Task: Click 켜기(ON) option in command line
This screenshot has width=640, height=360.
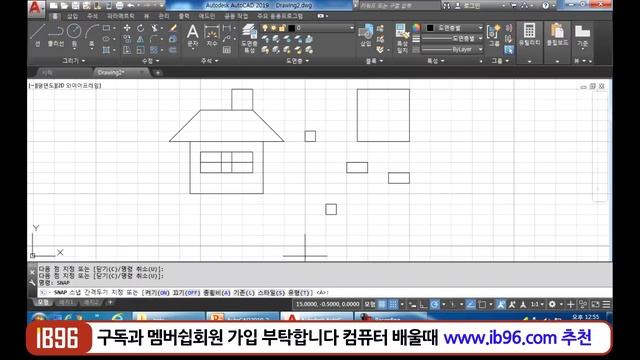Action: click(157, 293)
